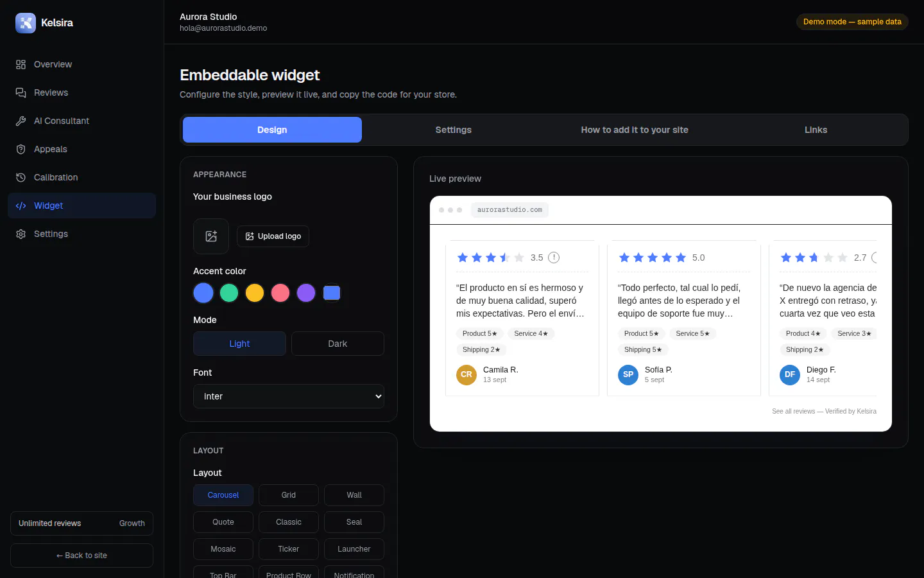Choose the Mosaic layout
924x578 pixels.
point(223,549)
